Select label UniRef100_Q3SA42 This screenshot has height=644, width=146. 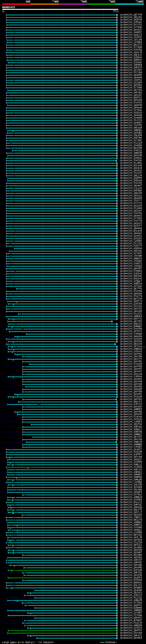[131, 63]
